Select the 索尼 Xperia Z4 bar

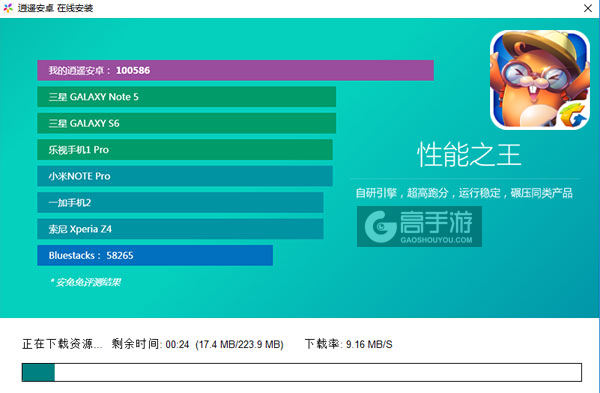(x=180, y=229)
